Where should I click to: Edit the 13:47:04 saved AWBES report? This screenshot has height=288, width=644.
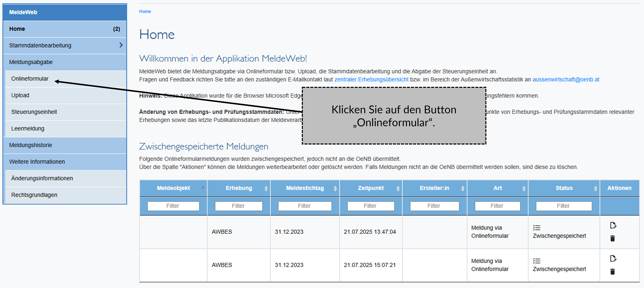(613, 225)
